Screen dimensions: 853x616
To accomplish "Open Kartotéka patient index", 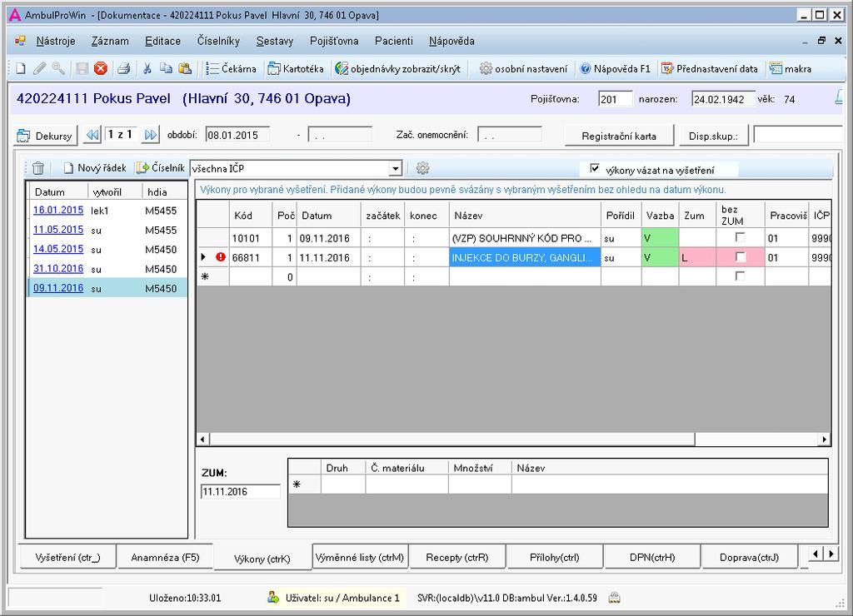I will click(296, 68).
